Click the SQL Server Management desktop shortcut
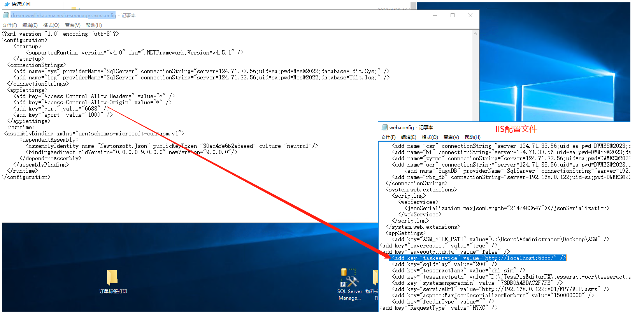The image size is (644, 321). (x=349, y=278)
